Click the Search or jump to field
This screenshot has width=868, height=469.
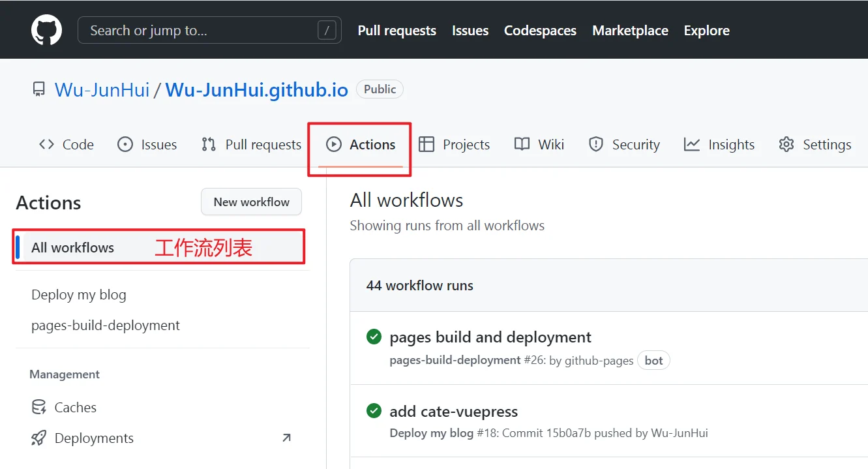pos(209,30)
